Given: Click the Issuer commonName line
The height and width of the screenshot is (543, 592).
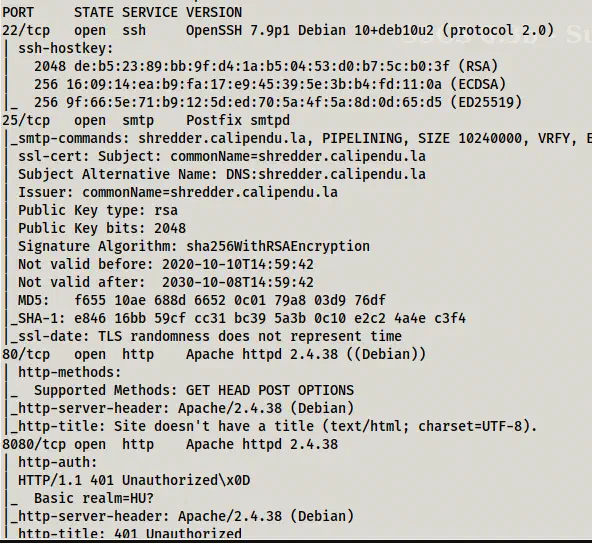Looking at the screenshot, I should tap(178, 193).
